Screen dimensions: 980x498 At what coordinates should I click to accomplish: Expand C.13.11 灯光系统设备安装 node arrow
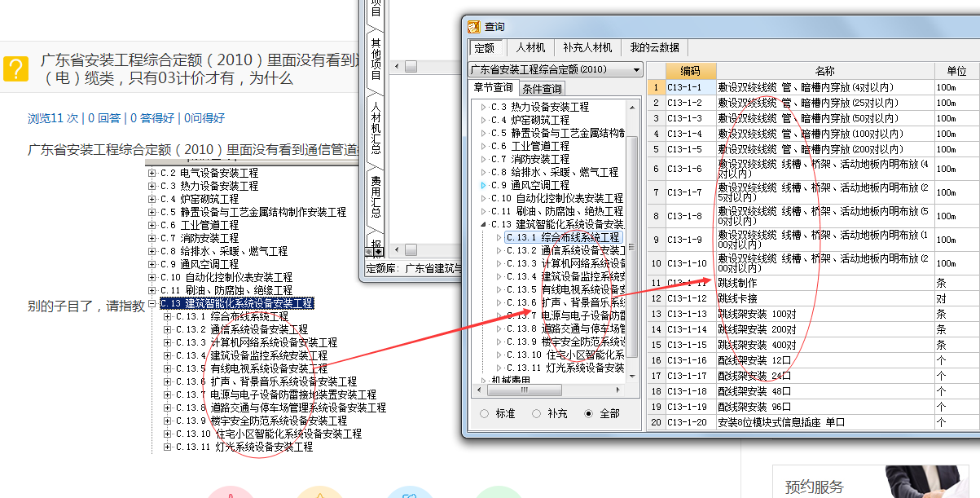coord(499,368)
